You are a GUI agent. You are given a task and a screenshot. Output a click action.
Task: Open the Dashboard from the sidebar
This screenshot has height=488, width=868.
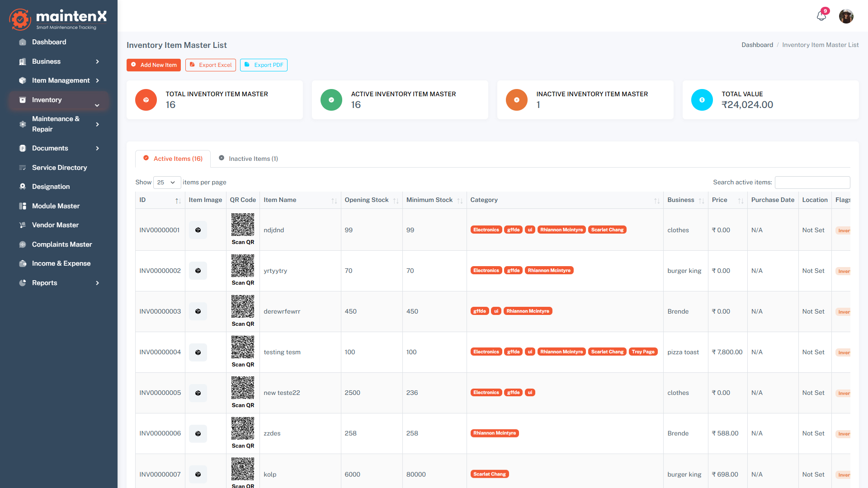49,42
